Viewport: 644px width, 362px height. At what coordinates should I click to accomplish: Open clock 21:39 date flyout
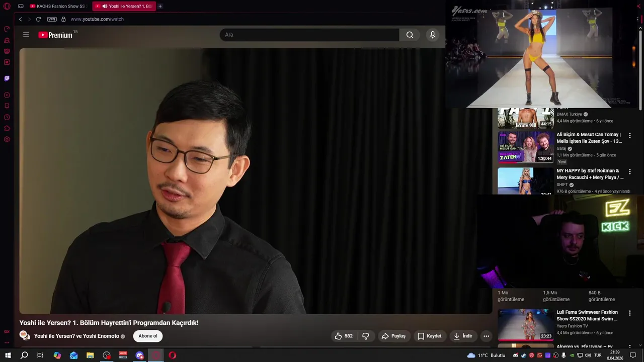(614, 355)
